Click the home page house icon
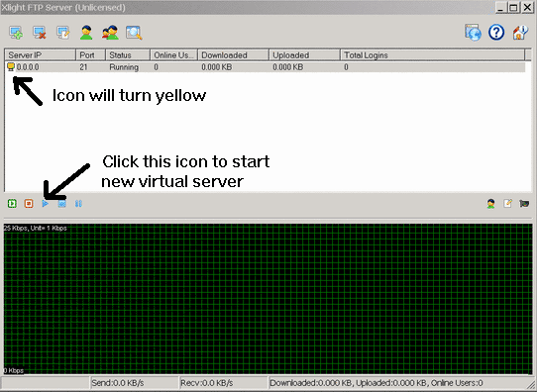 pyautogui.click(x=520, y=33)
